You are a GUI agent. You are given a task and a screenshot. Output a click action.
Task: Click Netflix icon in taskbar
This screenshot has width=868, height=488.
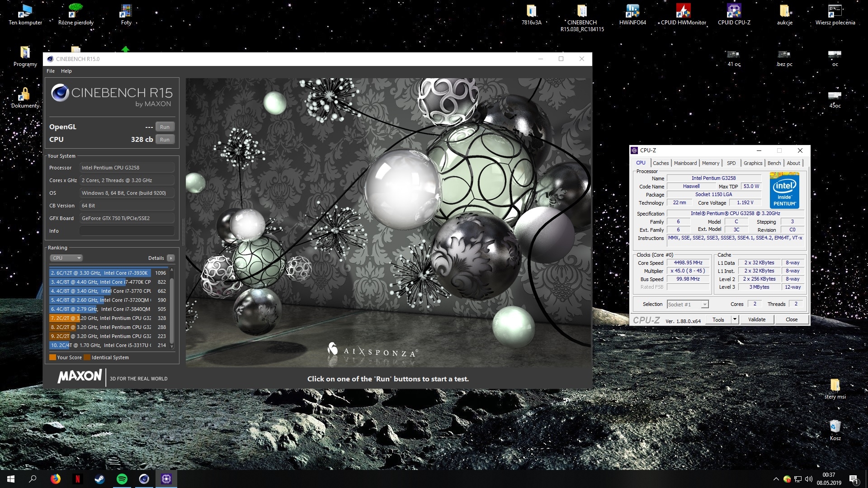[x=78, y=479]
